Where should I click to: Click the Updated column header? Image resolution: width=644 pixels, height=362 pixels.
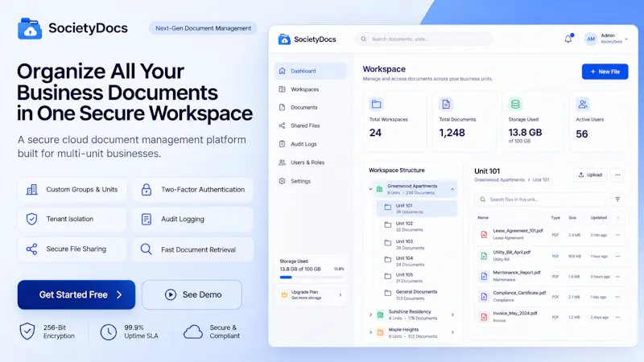tap(599, 217)
